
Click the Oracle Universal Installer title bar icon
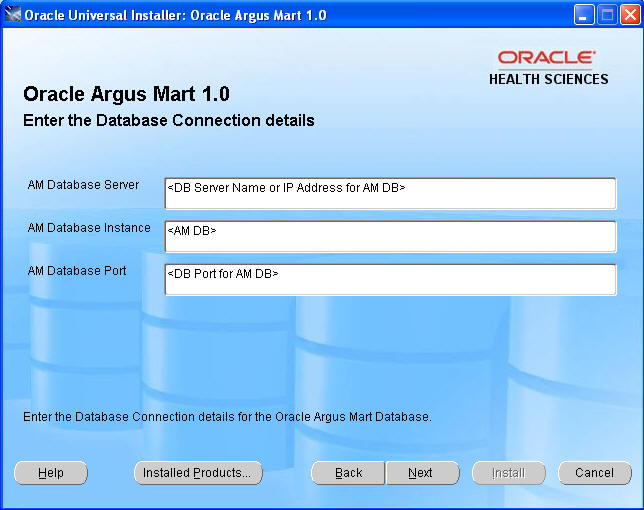[12, 15]
